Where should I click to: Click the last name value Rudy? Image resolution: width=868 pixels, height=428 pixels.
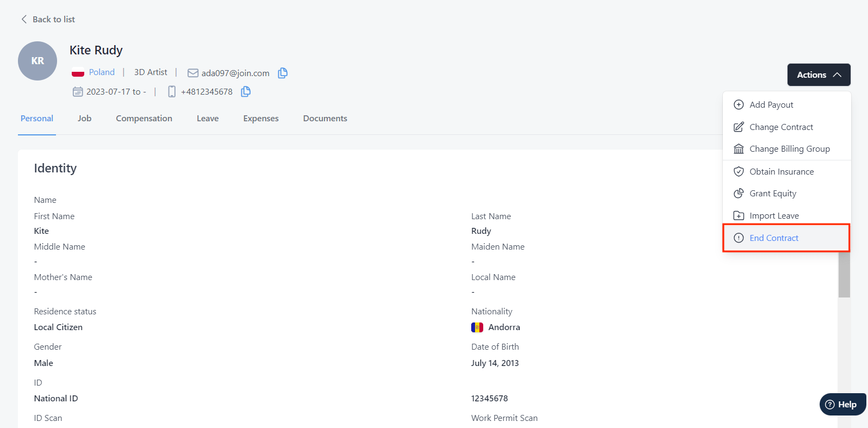(x=481, y=231)
